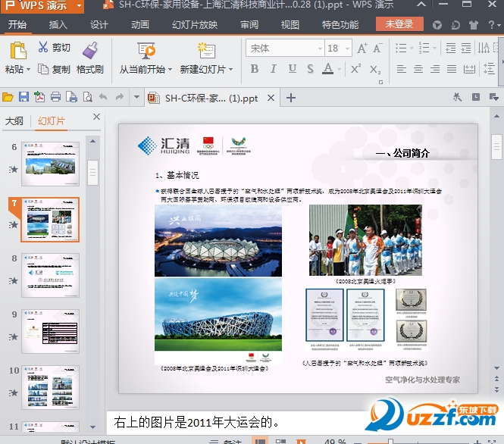This screenshot has width=504, height=444.
Task: Click the notes text below the slide
Action: tap(197, 423)
